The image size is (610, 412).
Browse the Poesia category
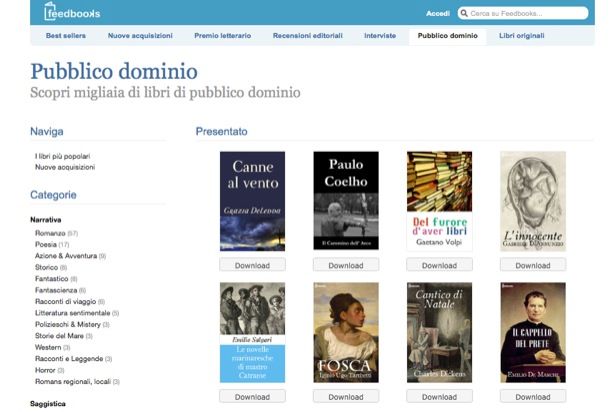coord(46,244)
